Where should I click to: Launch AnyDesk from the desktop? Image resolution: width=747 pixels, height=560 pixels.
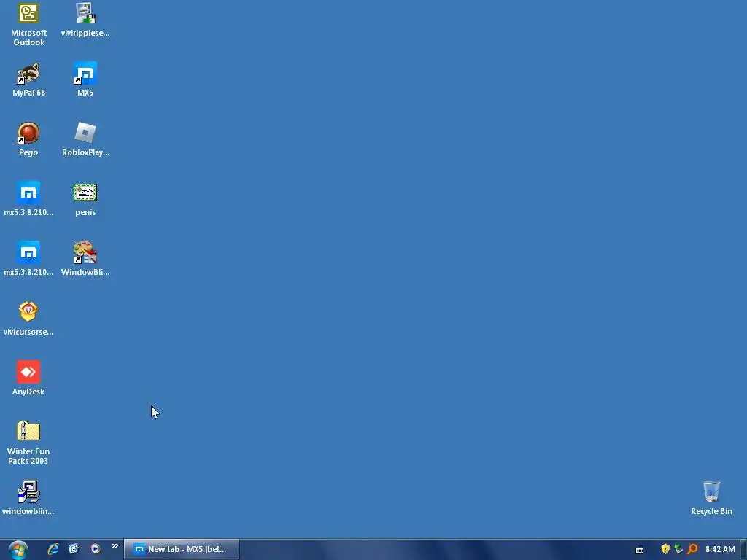point(28,378)
